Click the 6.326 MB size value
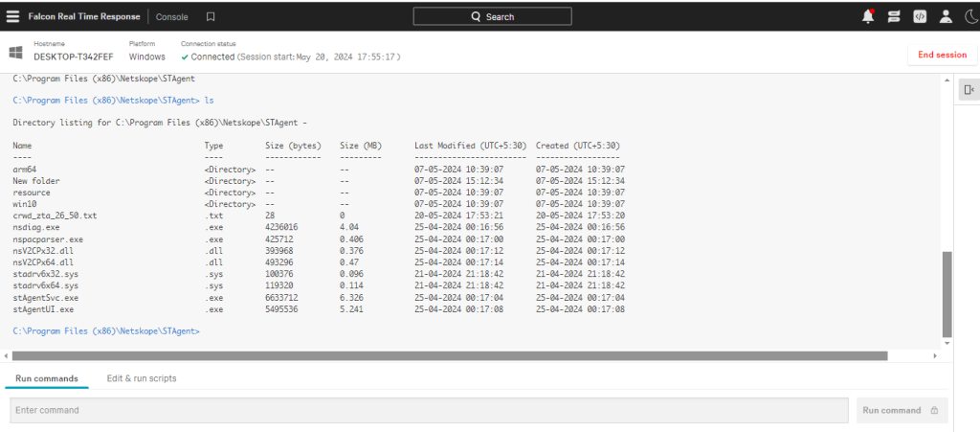Image resolution: width=980 pixels, height=432 pixels. click(x=351, y=298)
